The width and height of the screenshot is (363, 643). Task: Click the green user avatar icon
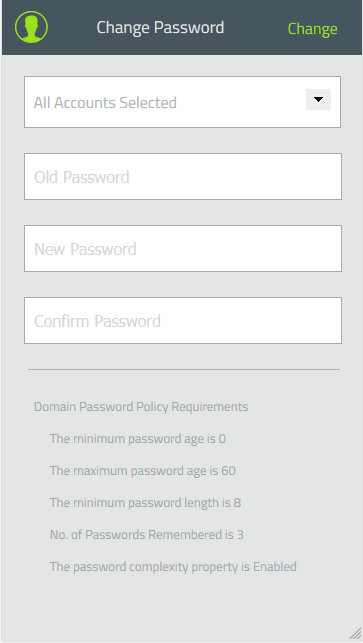coord(31,27)
